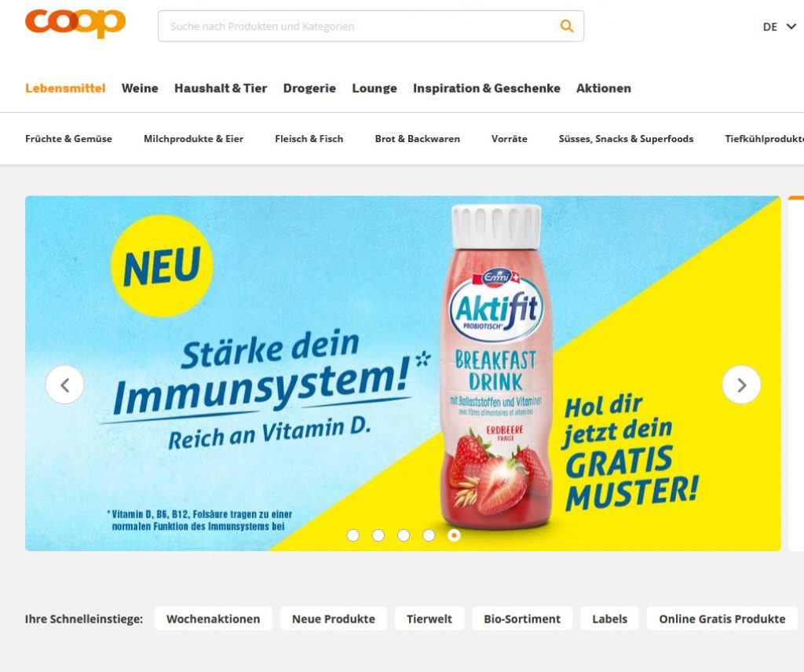The image size is (804, 672).
Task: Open Früchte & Gemüse subcategory
Action: [69, 139]
